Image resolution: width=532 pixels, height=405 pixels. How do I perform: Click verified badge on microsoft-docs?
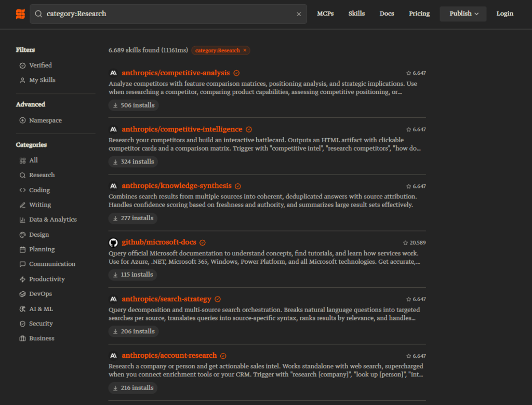pos(203,242)
